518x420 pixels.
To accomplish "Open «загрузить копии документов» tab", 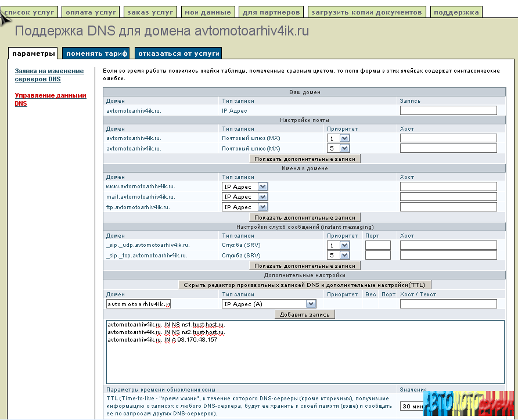I will coord(366,12).
